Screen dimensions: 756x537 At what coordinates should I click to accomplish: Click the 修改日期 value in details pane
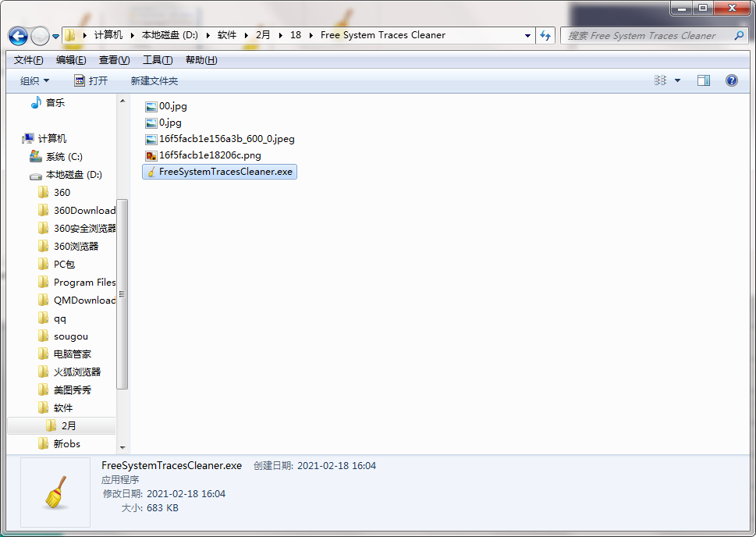click(186, 493)
